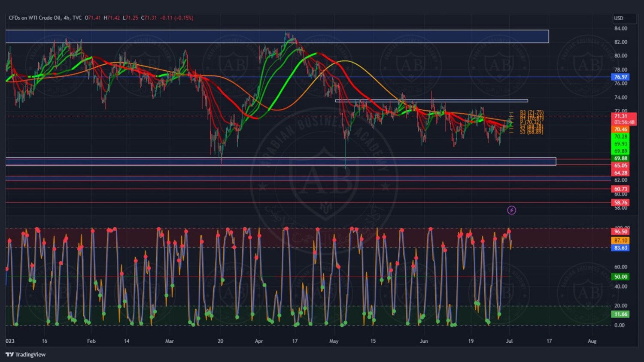644x362 pixels.
Task: Click the R3 (71.75) pivot label
Action: coord(532,113)
